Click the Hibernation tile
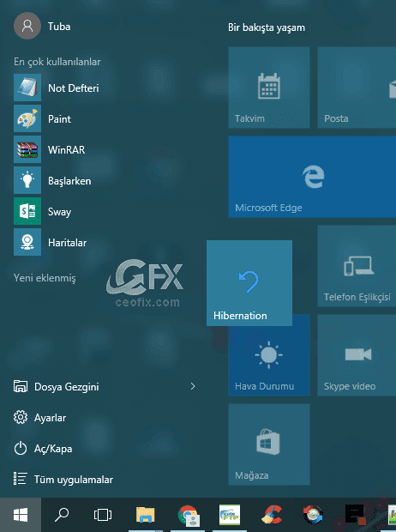The width and height of the screenshot is (396, 532). click(x=249, y=283)
